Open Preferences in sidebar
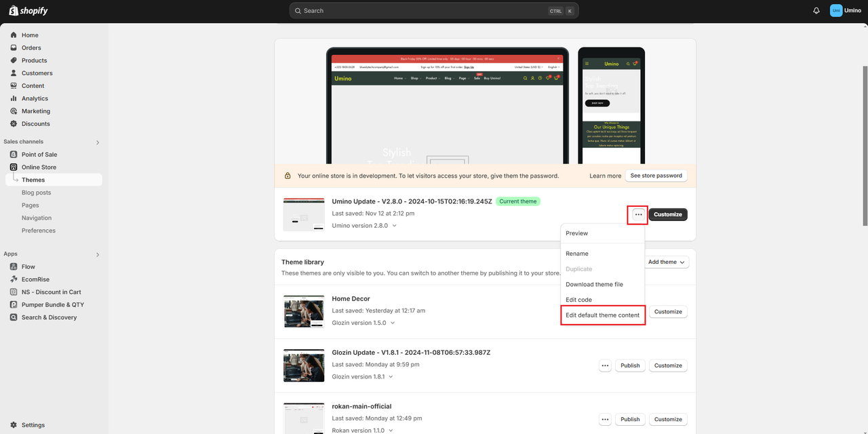Screen dimensions: 868x434 pos(39,231)
